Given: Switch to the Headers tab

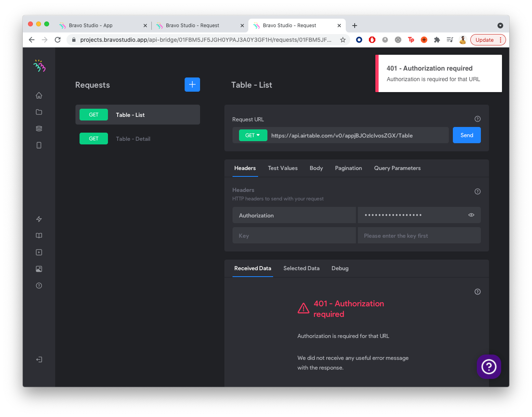Looking at the screenshot, I should 245,168.
